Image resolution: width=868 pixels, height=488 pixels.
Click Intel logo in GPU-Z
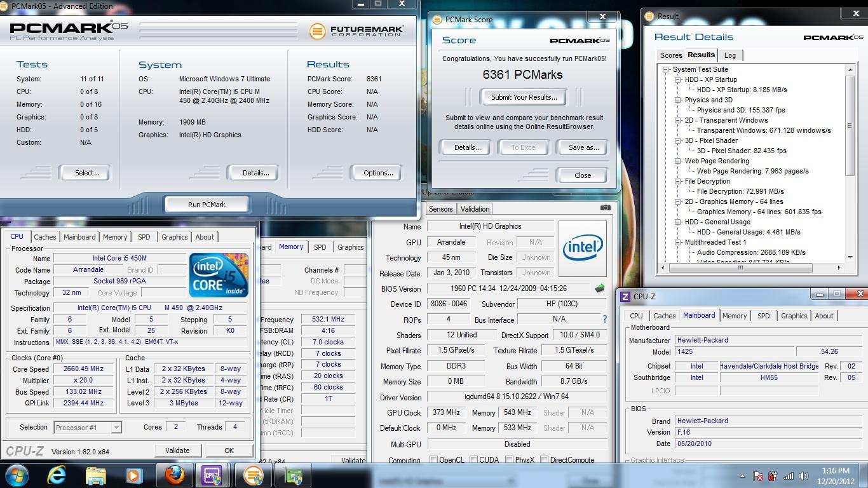[582, 248]
